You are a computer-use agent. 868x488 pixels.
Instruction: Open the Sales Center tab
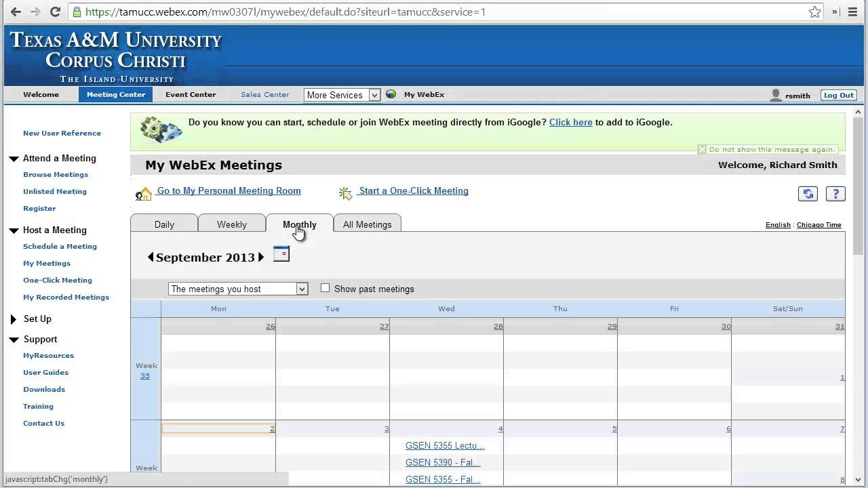[264, 95]
